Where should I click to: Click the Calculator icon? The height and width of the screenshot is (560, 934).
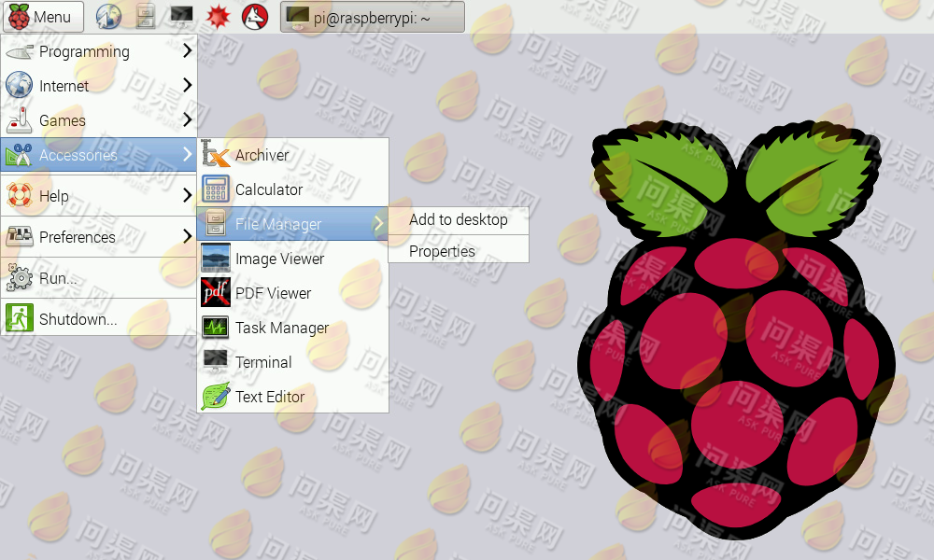pyautogui.click(x=215, y=189)
